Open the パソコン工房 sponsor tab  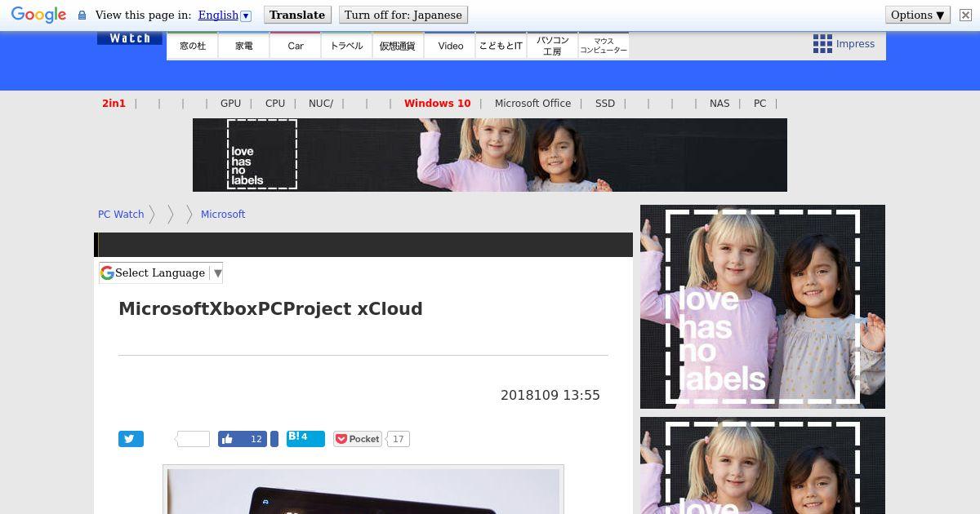(552, 46)
